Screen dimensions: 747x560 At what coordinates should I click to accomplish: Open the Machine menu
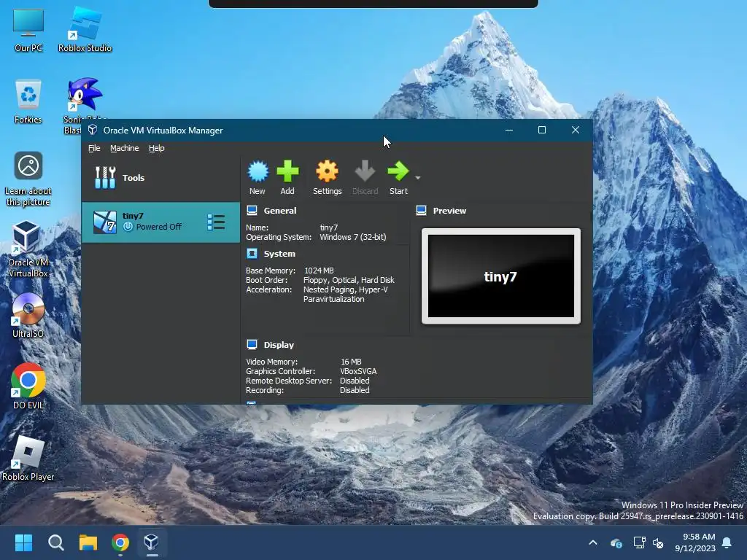tap(124, 148)
